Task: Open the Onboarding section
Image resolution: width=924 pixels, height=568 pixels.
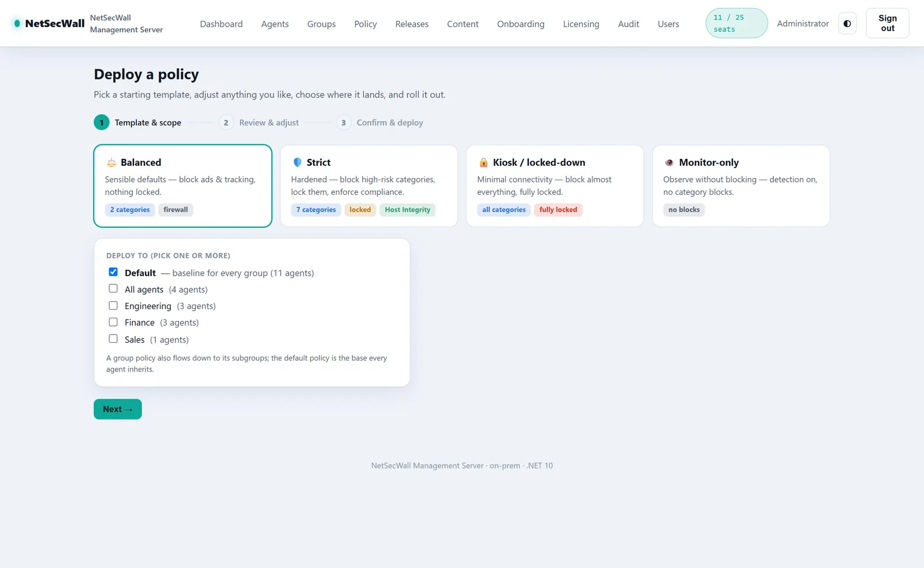Action: click(521, 24)
